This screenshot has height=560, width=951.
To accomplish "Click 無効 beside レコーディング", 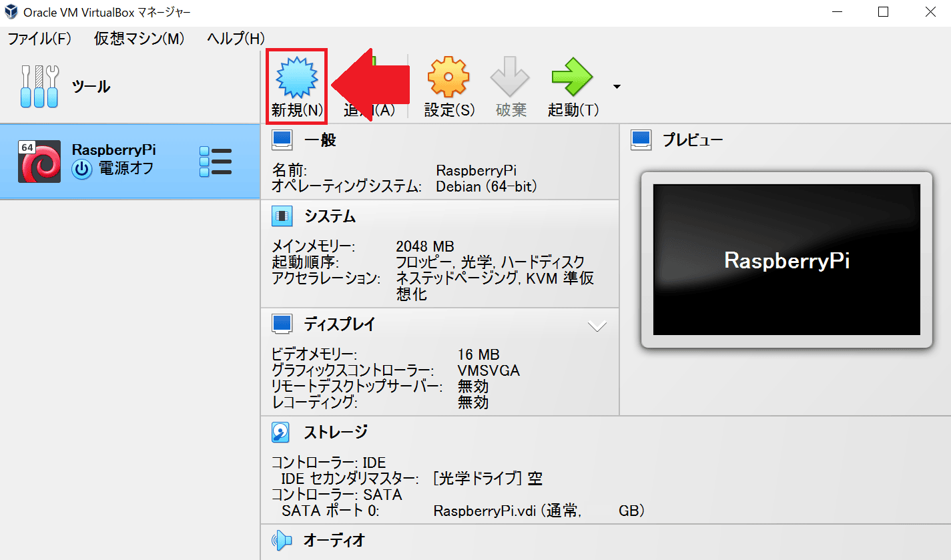I will pos(473,402).
